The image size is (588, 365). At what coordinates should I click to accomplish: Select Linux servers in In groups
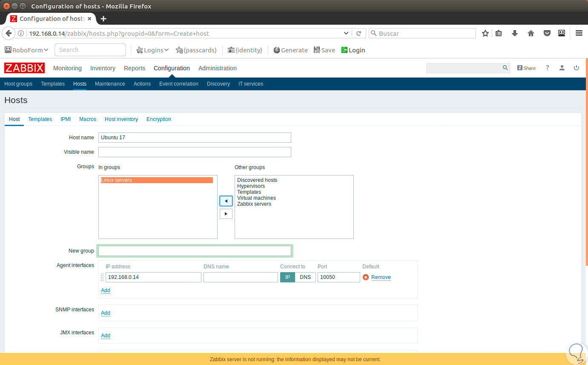(x=157, y=180)
